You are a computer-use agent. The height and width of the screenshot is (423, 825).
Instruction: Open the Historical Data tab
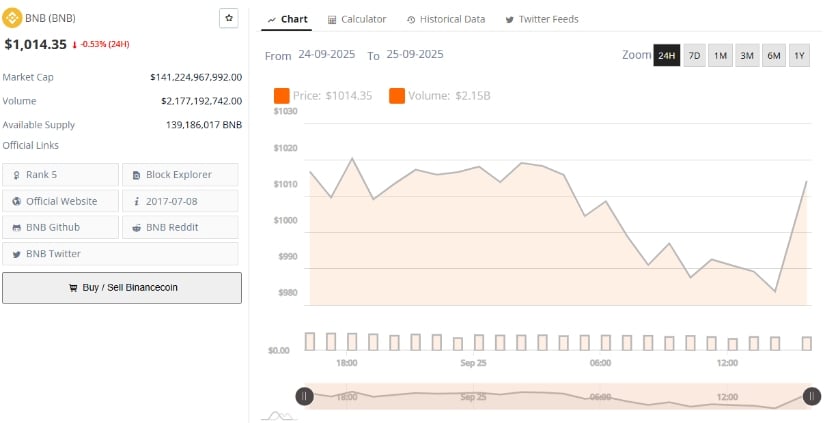pyautogui.click(x=446, y=19)
